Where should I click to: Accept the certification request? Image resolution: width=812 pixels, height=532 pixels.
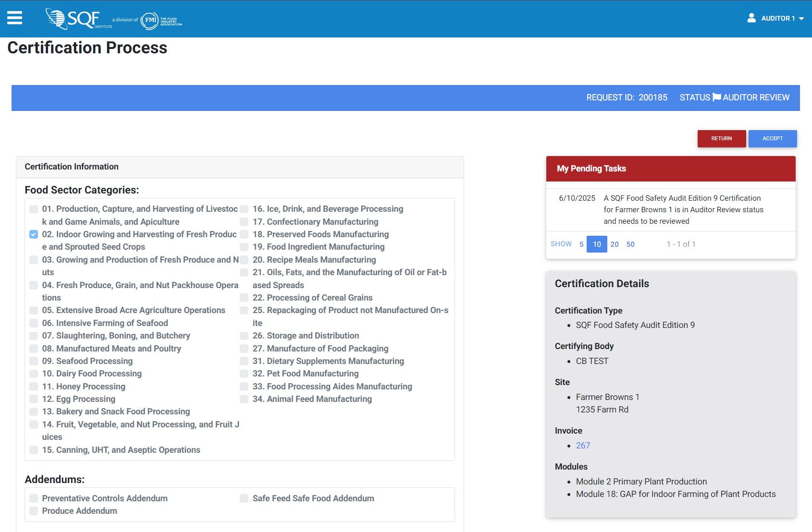click(x=772, y=139)
